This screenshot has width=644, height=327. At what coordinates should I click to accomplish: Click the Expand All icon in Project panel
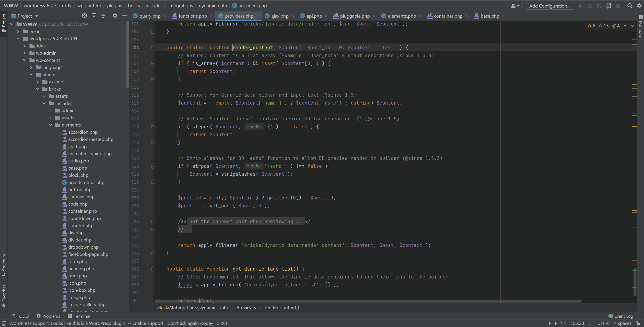(x=94, y=16)
